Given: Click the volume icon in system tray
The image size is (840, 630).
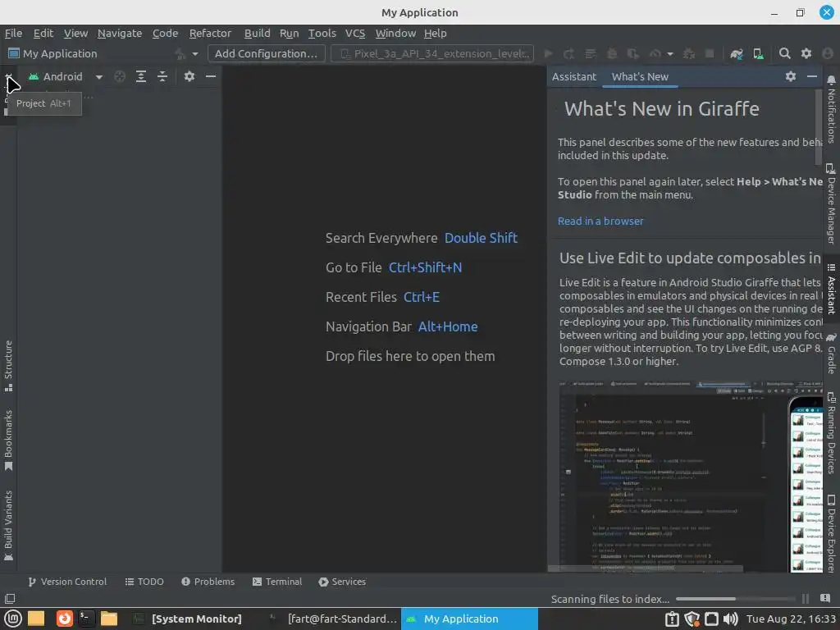Looking at the screenshot, I should (x=730, y=619).
